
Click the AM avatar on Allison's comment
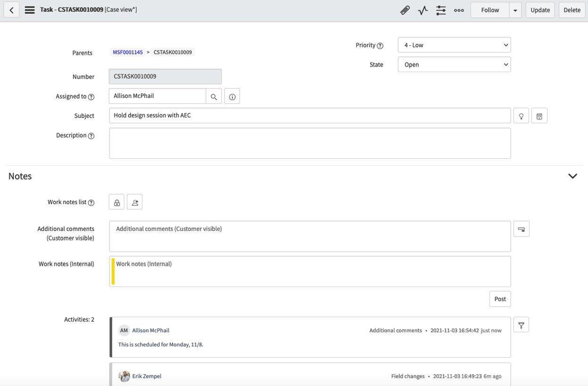[x=124, y=330]
